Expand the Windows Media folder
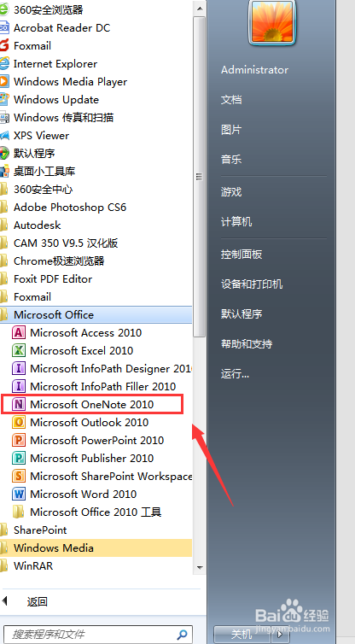 (96, 547)
